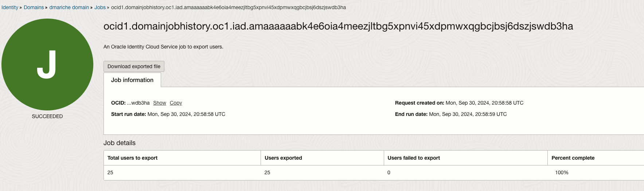Select the Job information tab
644x191 pixels.
click(132, 80)
